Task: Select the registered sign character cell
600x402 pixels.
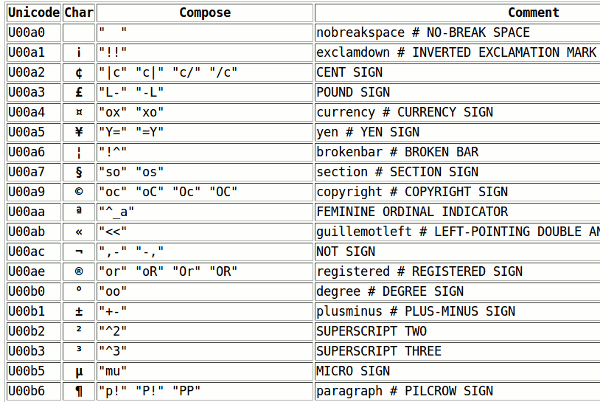Action: 79,271
